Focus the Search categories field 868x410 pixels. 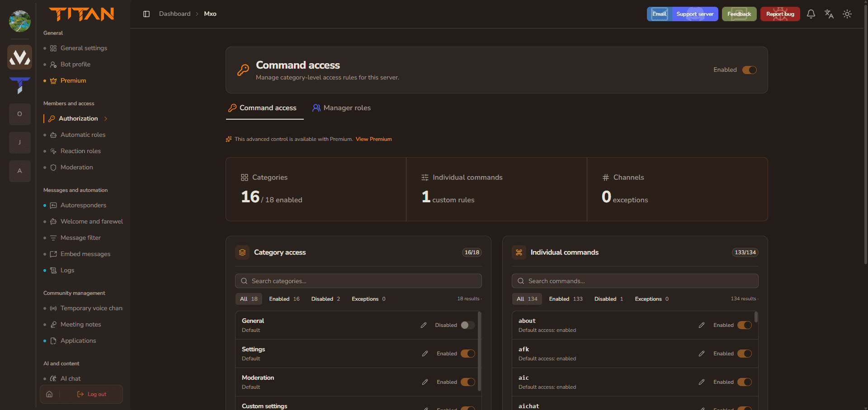coord(359,281)
